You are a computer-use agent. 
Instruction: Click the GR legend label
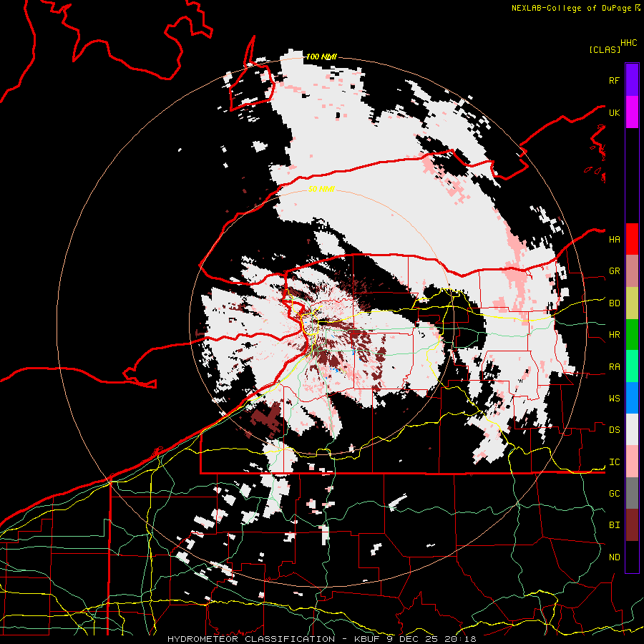(614, 270)
